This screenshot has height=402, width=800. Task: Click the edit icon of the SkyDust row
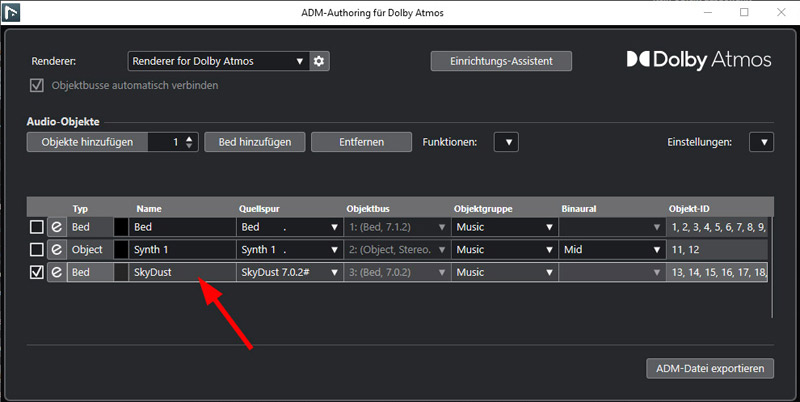[x=56, y=271]
